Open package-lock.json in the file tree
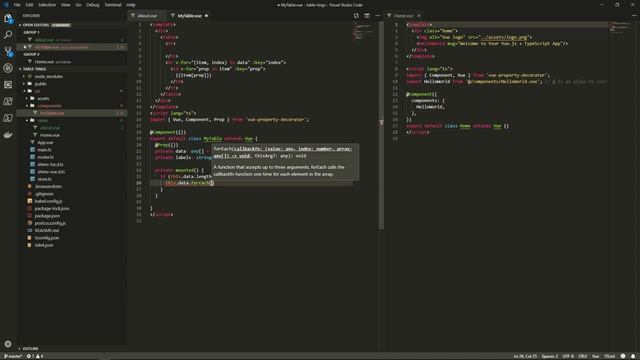This screenshot has height=360, width=640. (52, 208)
